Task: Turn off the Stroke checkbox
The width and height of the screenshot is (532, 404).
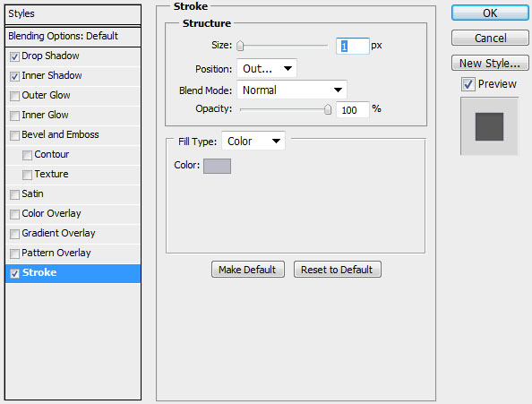Action: [x=14, y=273]
